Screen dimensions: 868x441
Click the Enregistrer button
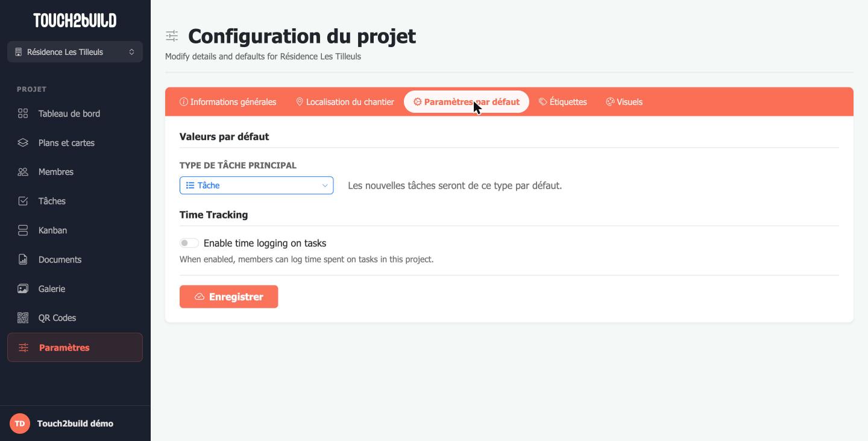228,297
